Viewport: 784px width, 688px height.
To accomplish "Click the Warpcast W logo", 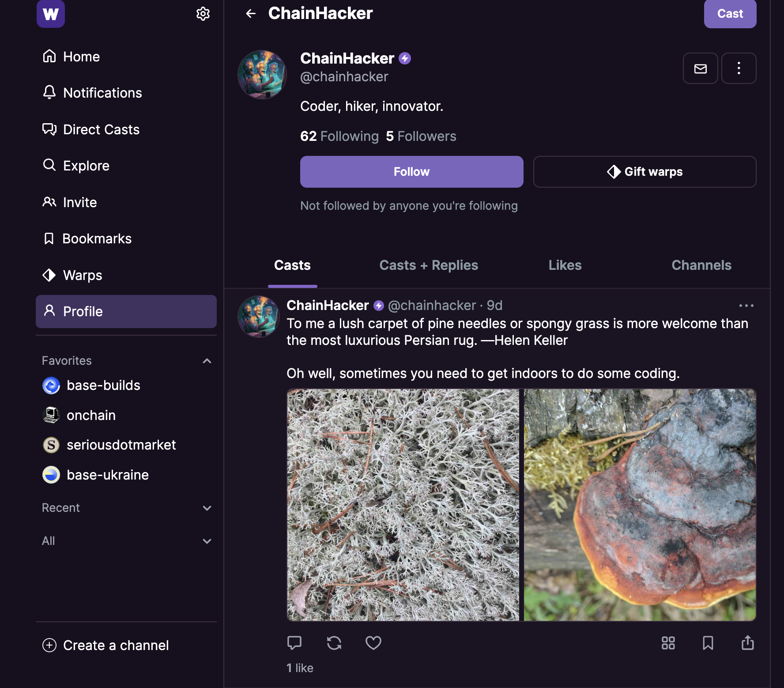I will pos(51,14).
